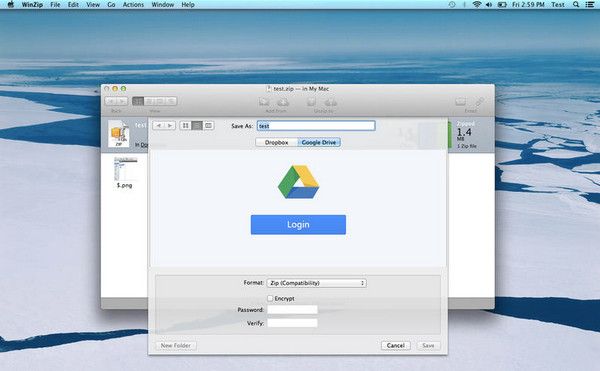
Task: Select first View mode in WinZip toolbar
Action: pyautogui.click(x=138, y=101)
